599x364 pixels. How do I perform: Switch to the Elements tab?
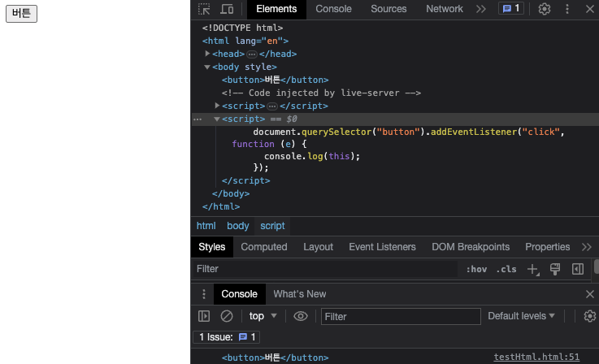pos(276,9)
